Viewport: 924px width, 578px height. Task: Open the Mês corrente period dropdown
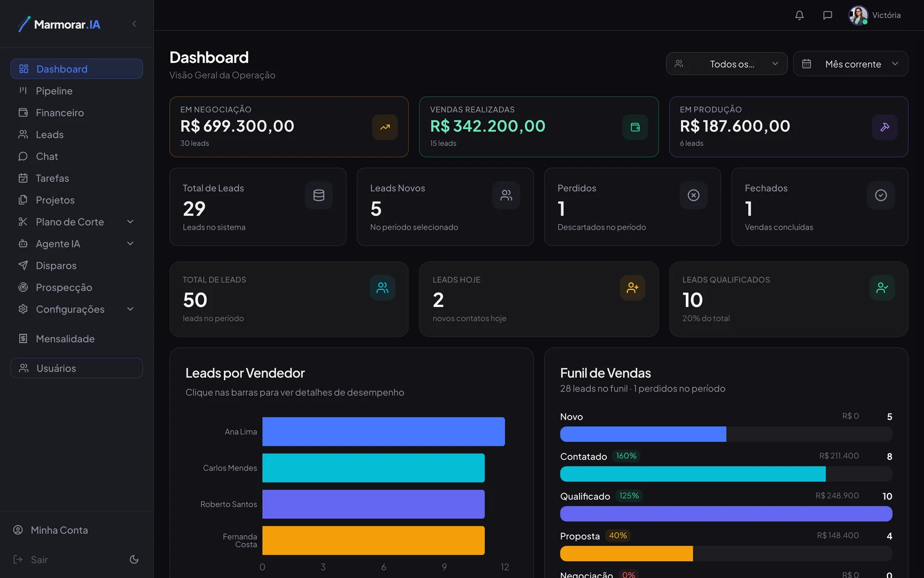pos(851,64)
